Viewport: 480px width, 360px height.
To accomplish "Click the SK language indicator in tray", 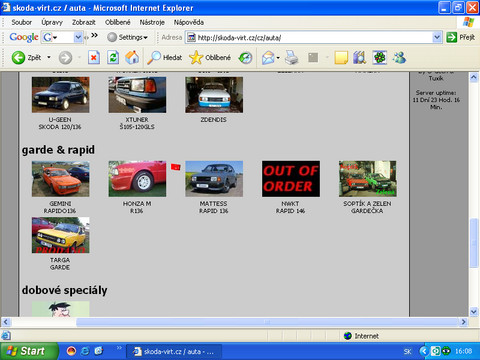I will pyautogui.click(x=407, y=351).
